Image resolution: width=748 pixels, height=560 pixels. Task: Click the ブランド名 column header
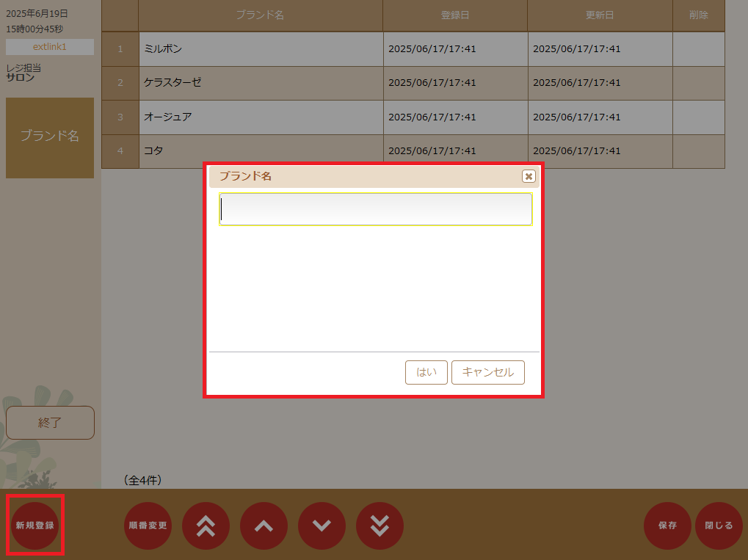pyautogui.click(x=261, y=15)
